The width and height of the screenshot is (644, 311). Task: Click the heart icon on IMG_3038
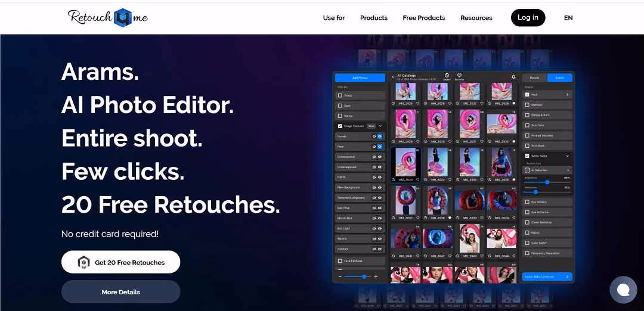pyautogui.click(x=450, y=218)
